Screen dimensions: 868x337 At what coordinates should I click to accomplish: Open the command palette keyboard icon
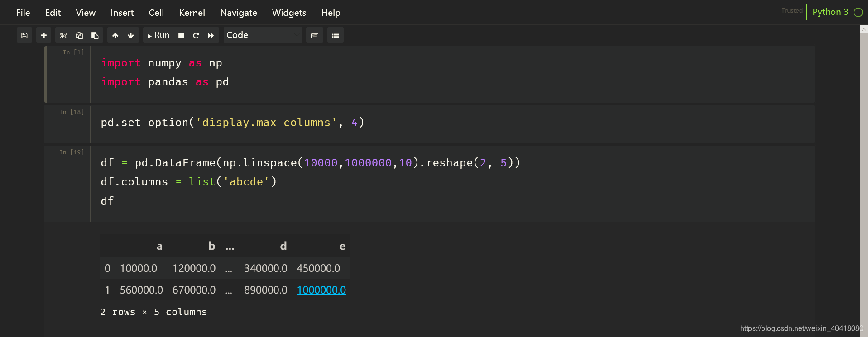pos(315,35)
